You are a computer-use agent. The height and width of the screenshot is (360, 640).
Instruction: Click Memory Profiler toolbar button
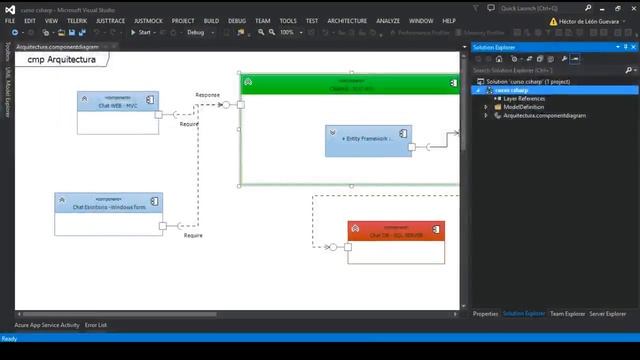pos(480,32)
